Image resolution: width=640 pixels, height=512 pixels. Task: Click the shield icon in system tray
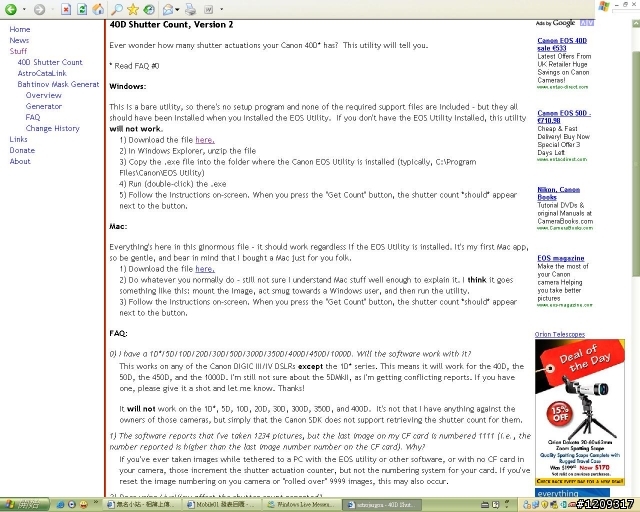click(x=544, y=505)
